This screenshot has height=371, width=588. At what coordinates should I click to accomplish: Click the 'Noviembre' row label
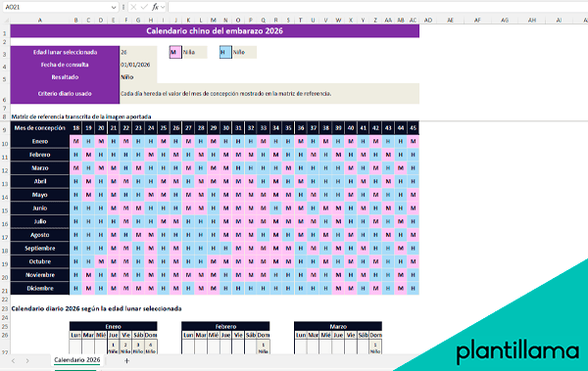coord(40,275)
